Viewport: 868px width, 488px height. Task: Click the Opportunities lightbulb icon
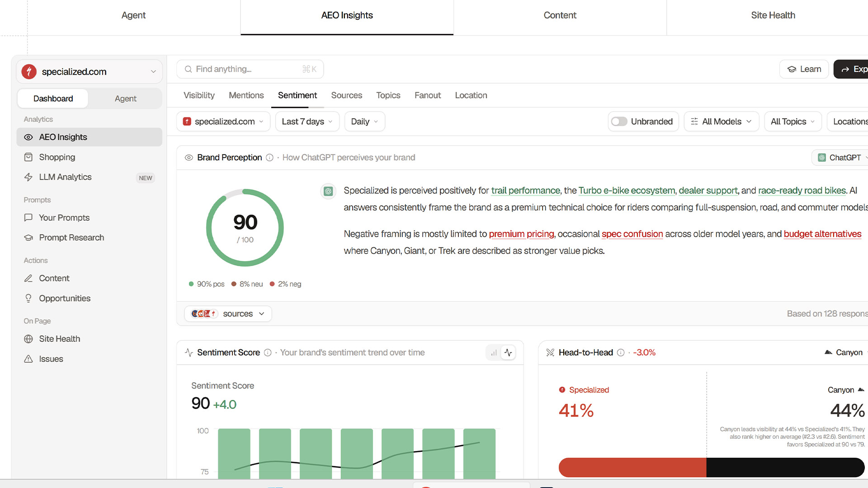pyautogui.click(x=28, y=298)
